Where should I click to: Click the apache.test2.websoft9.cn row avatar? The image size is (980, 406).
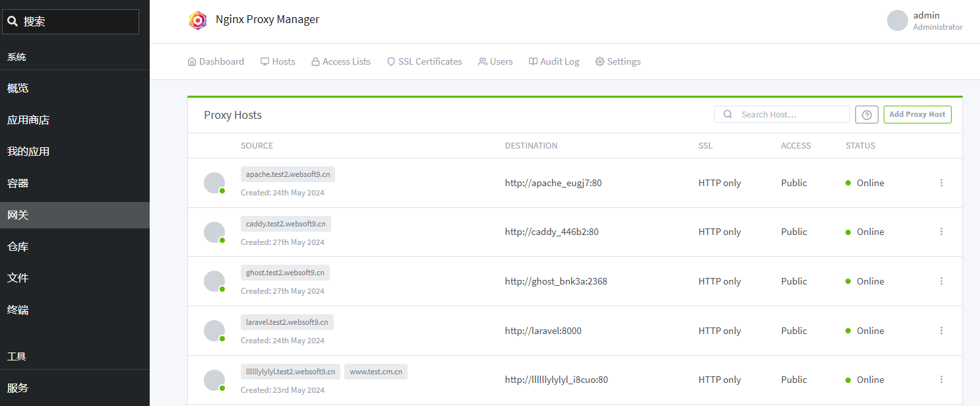point(214,183)
